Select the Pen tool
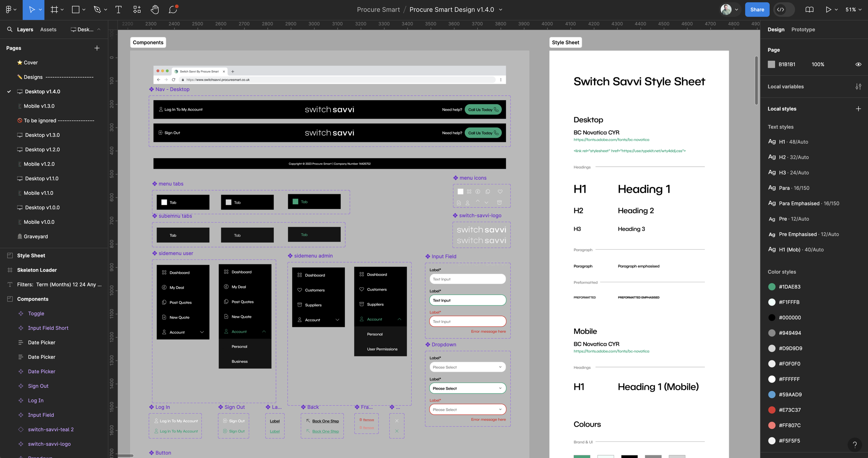 point(97,10)
